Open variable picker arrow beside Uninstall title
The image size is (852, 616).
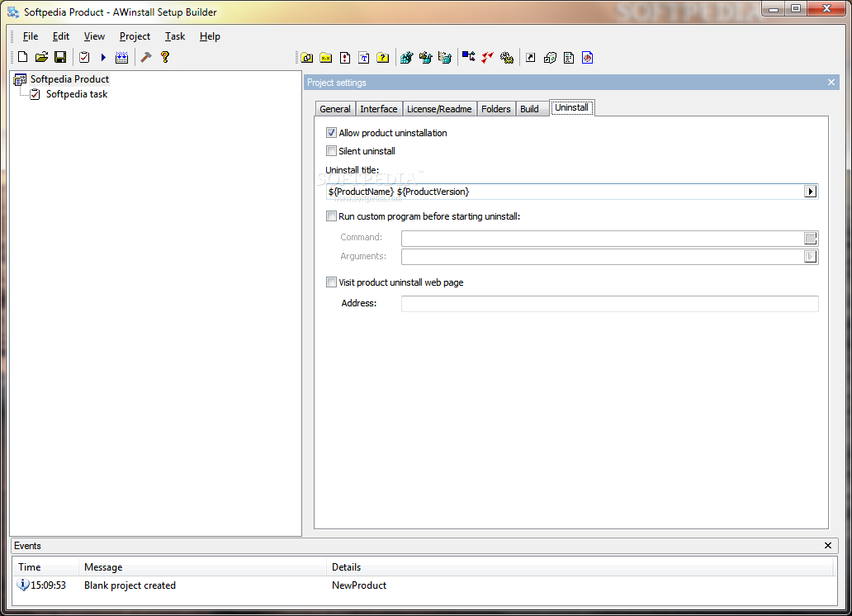[810, 192]
